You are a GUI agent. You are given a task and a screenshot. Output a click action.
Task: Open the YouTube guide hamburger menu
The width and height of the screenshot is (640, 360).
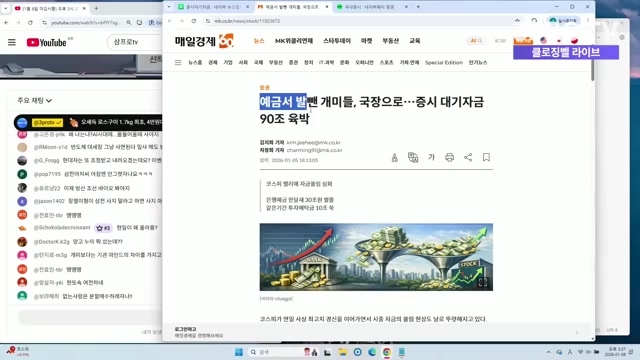coord(12,42)
